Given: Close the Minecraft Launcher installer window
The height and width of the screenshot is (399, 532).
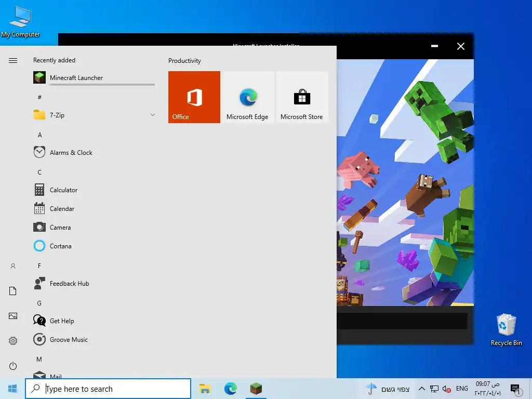Looking at the screenshot, I should click(461, 46).
